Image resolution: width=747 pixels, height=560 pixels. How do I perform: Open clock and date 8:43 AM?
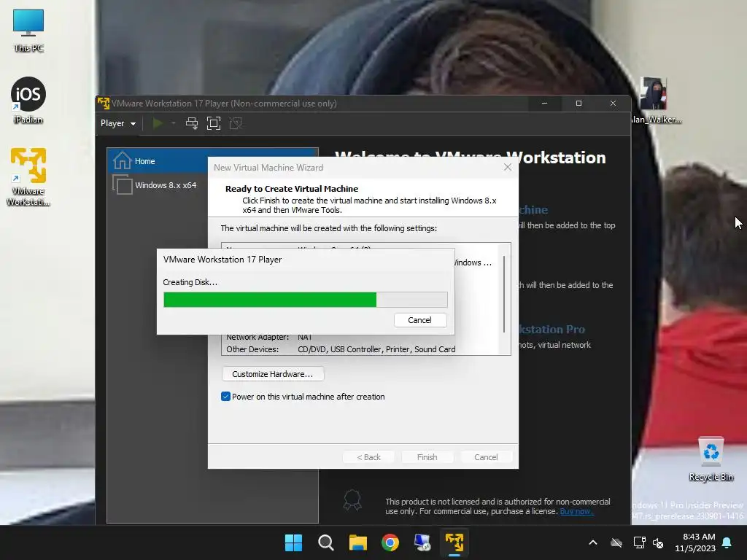[695, 542]
